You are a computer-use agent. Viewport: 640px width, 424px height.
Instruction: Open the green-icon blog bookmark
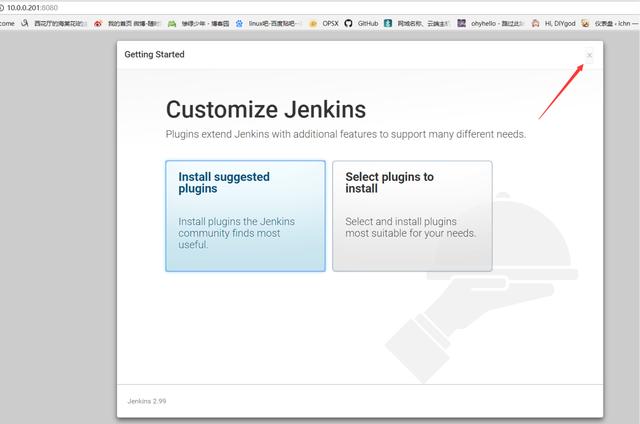tap(198, 24)
